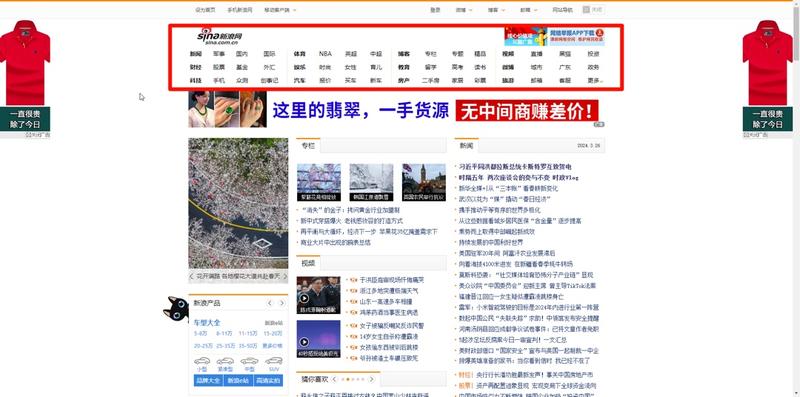Select the 新闻 section tab

tap(466, 146)
